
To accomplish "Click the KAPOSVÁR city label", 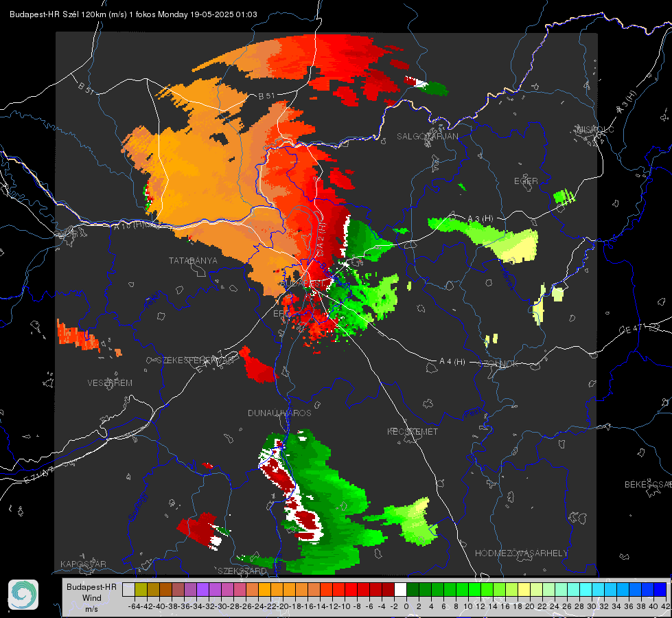I will coord(83,564).
